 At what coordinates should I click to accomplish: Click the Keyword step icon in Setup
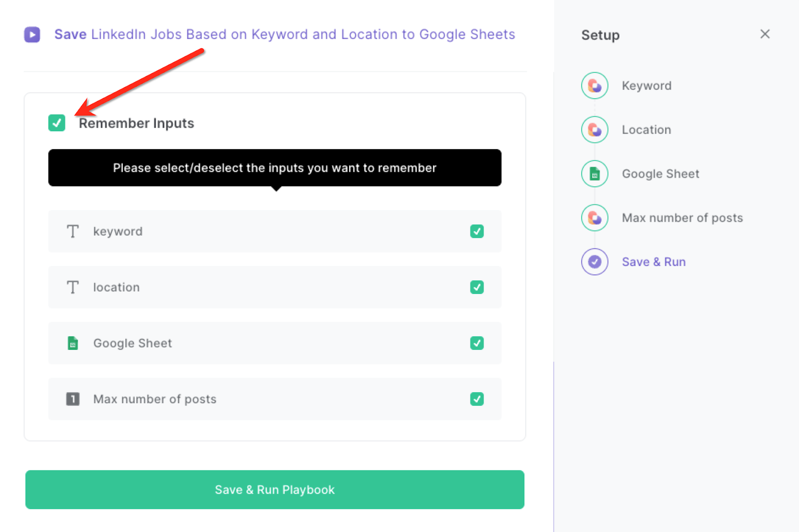[x=595, y=86]
